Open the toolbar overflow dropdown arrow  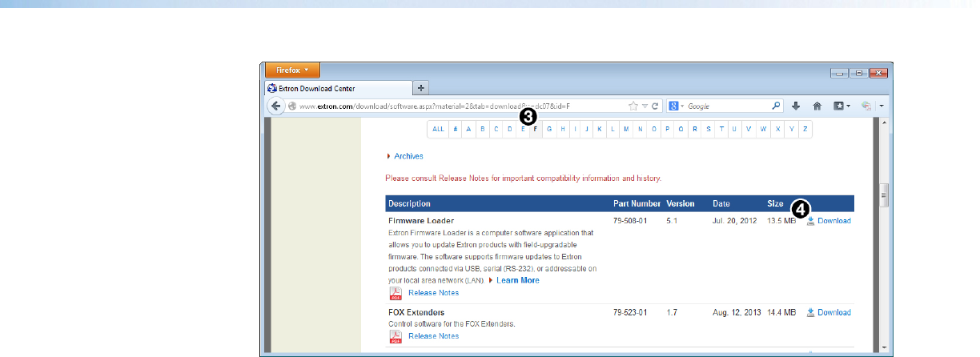881,106
